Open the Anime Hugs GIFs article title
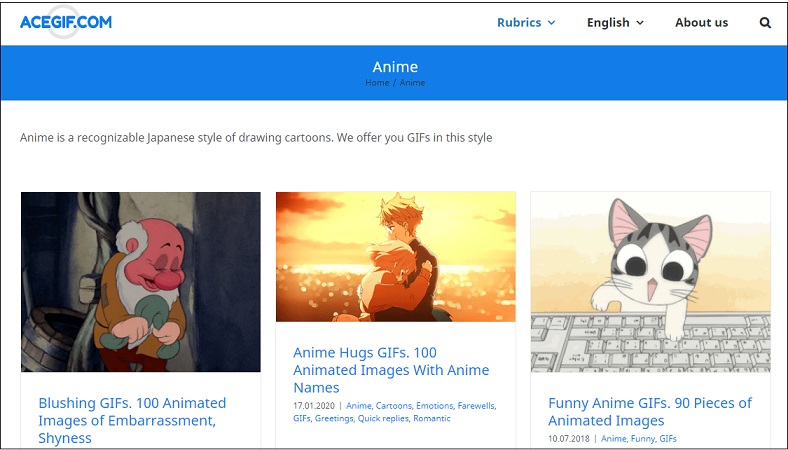 pos(391,370)
